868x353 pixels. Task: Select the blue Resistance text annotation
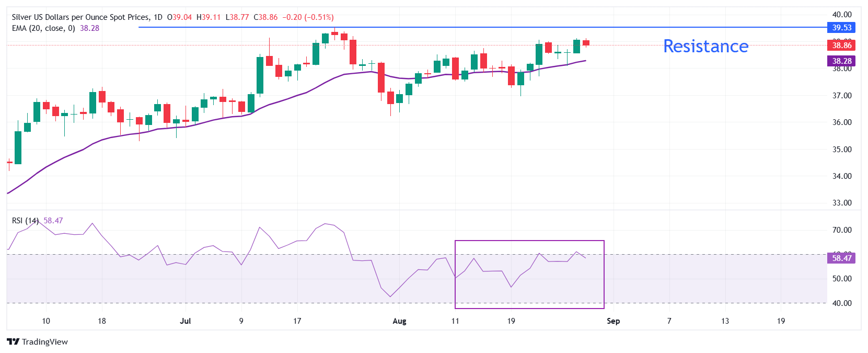[705, 46]
